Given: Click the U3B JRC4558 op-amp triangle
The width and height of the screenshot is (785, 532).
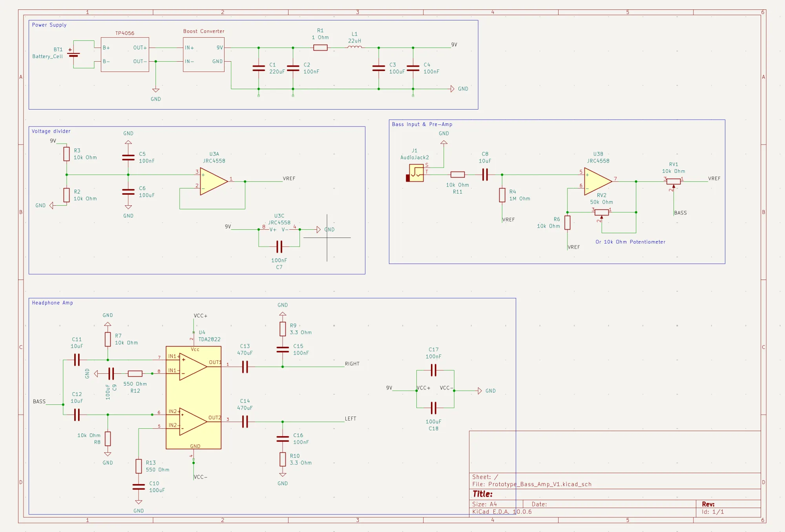Looking at the screenshot, I should click(x=598, y=181).
